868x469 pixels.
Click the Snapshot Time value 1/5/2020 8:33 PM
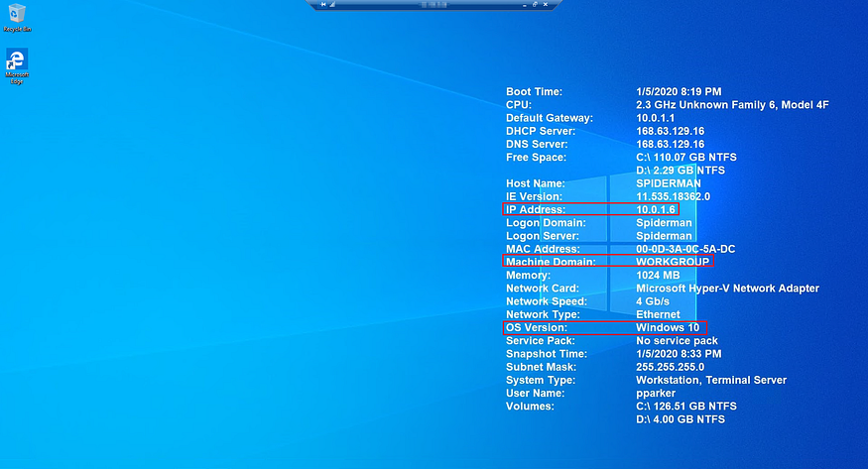(x=679, y=354)
